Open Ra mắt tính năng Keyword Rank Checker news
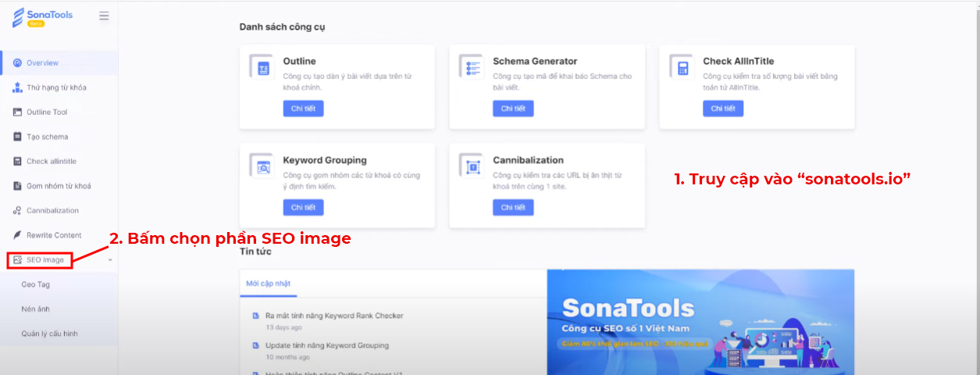This screenshot has height=375, width=980. coord(334,316)
